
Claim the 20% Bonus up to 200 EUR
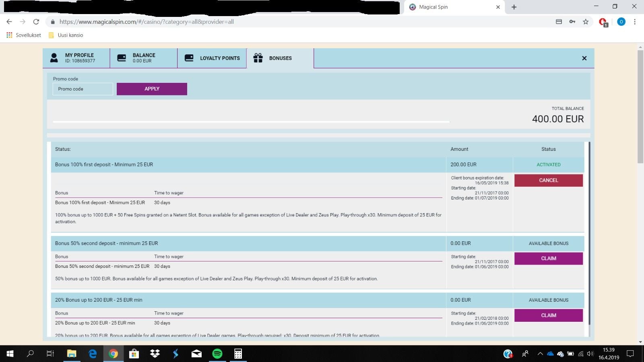pyautogui.click(x=549, y=315)
